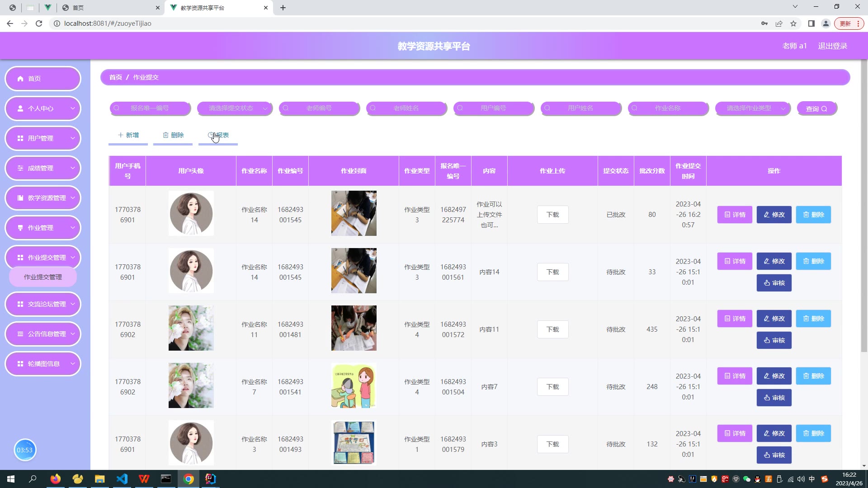The height and width of the screenshot is (488, 868).
Task: Click the query 查询 search button
Action: pyautogui.click(x=816, y=108)
